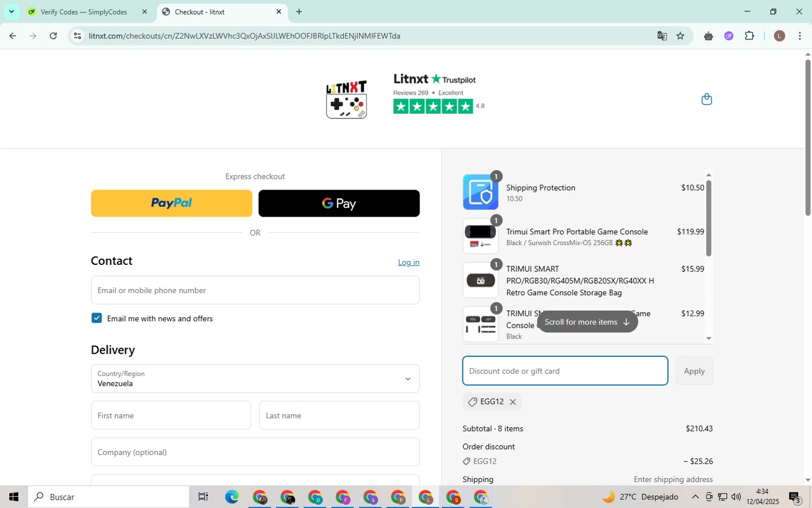Image resolution: width=812 pixels, height=508 pixels.
Task: Click the Trimui Smart Pro Portable Game Console title
Action: pyautogui.click(x=577, y=232)
